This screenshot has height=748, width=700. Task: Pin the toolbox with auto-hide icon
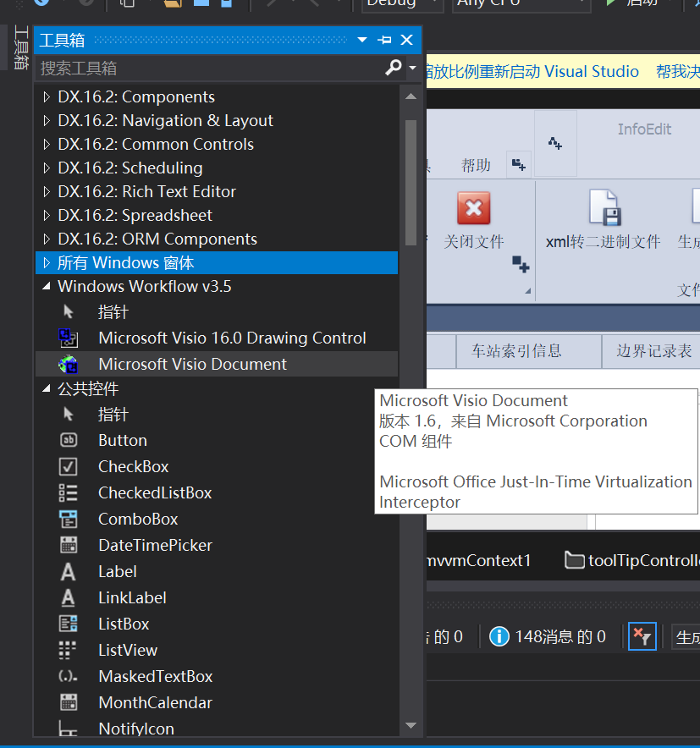384,40
